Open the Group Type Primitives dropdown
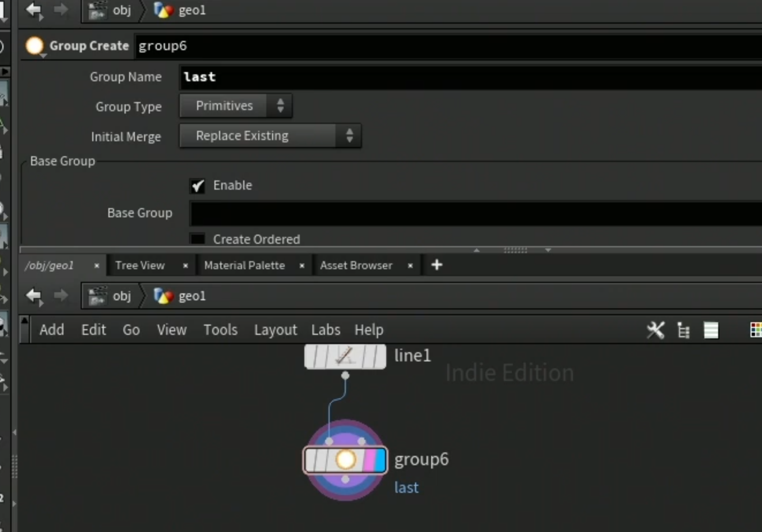Viewport: 762px width, 532px height. (x=236, y=106)
